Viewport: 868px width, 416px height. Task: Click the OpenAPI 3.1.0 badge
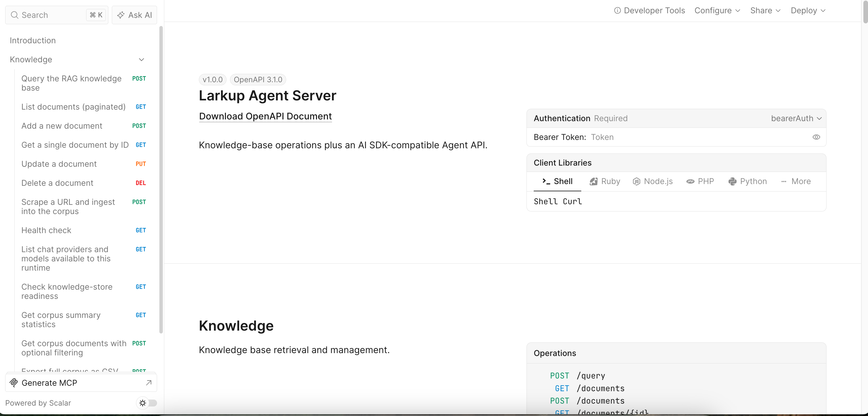click(x=258, y=80)
